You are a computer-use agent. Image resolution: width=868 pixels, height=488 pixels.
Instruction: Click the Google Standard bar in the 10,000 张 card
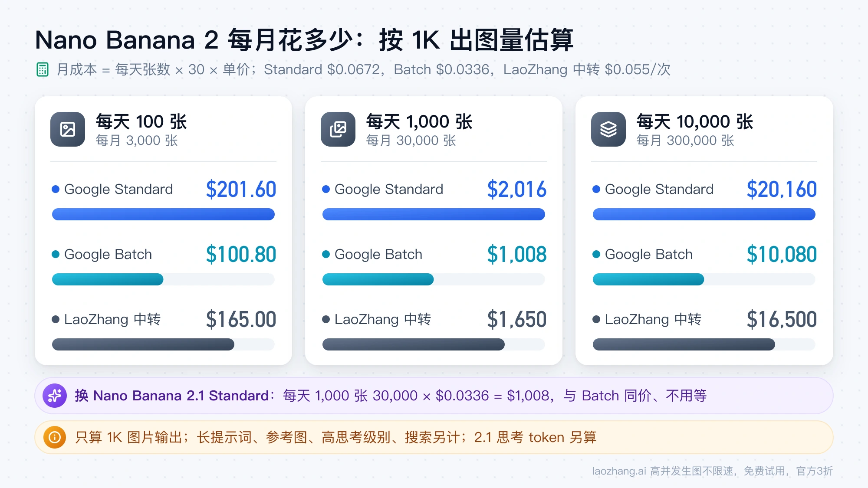(704, 214)
